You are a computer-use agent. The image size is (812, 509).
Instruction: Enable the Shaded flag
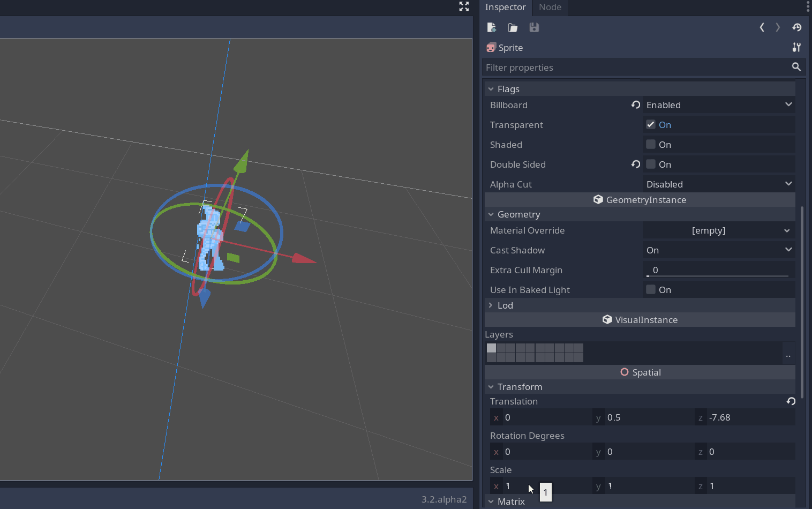(650, 144)
